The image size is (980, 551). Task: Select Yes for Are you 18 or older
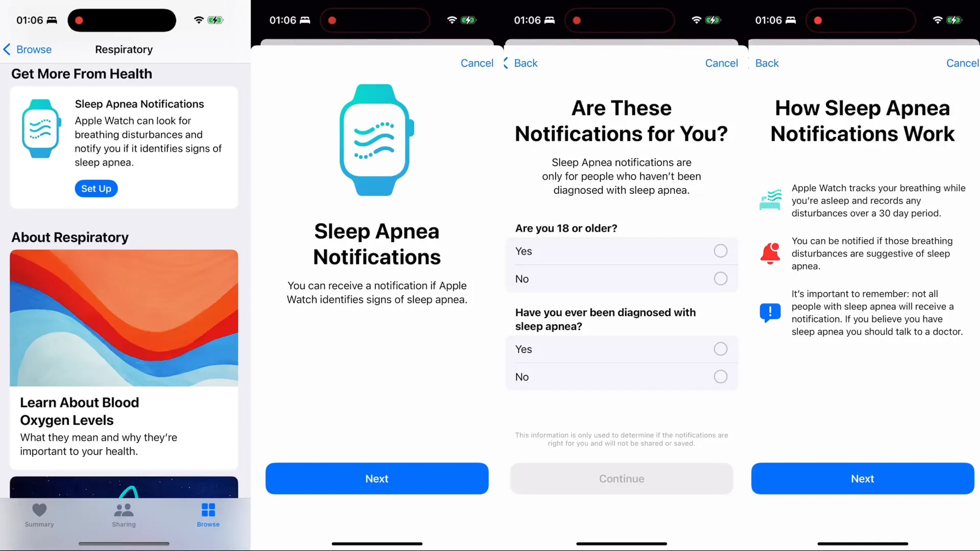tap(720, 251)
